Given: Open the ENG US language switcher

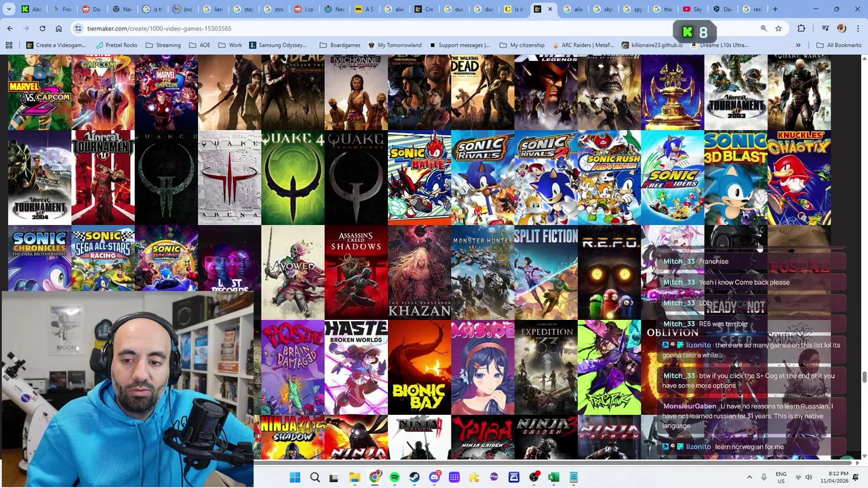Looking at the screenshot, I should point(781,477).
